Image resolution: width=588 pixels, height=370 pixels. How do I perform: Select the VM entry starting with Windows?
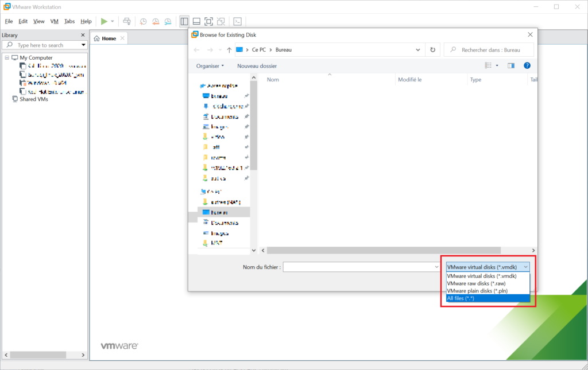(x=47, y=83)
